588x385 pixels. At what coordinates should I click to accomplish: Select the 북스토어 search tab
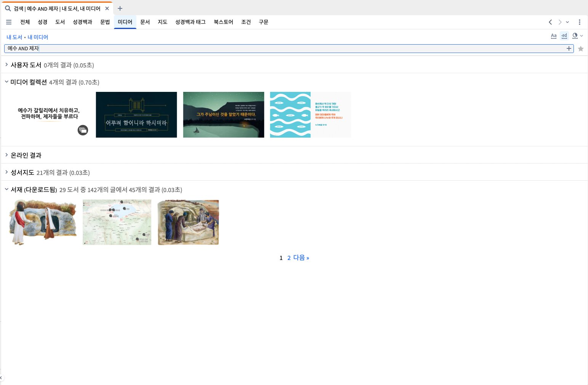pos(224,22)
